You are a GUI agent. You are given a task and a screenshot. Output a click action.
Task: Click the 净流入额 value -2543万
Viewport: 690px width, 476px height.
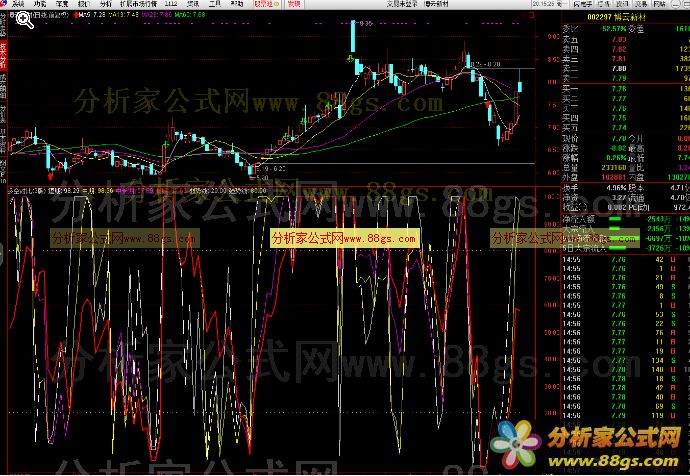(658, 219)
